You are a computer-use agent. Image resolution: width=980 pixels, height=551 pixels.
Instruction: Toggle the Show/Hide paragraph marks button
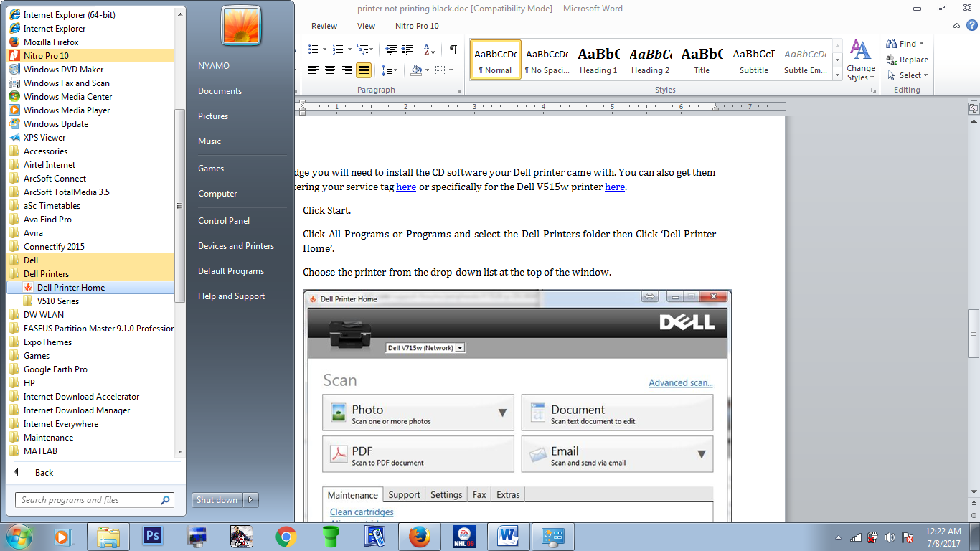click(x=453, y=50)
